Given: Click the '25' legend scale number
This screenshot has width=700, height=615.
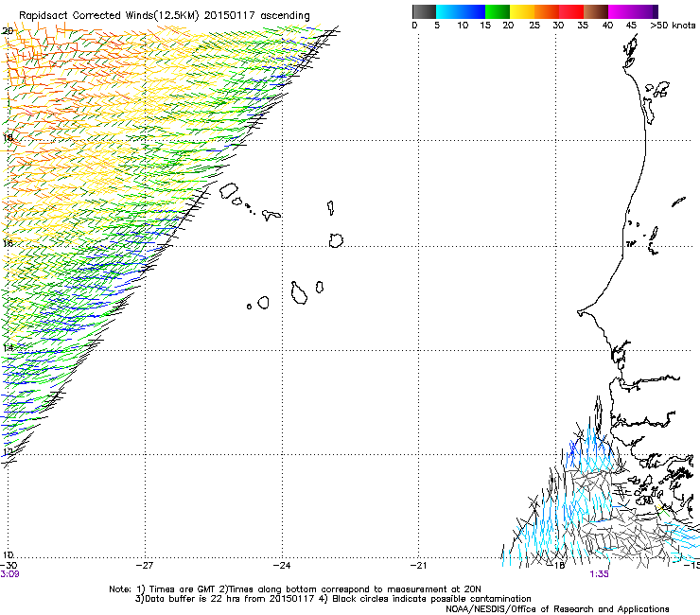Looking at the screenshot, I should click(534, 26).
